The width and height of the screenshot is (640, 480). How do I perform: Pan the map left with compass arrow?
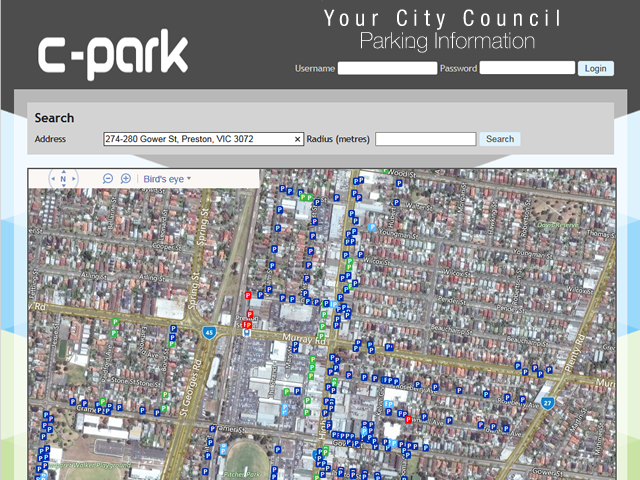[x=52, y=179]
